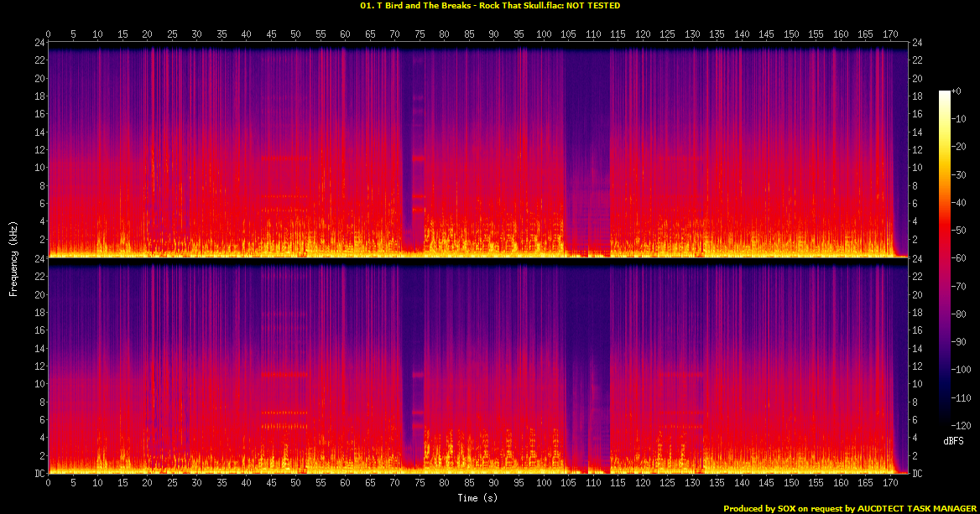Click the '-90' color scale label

coord(959,341)
